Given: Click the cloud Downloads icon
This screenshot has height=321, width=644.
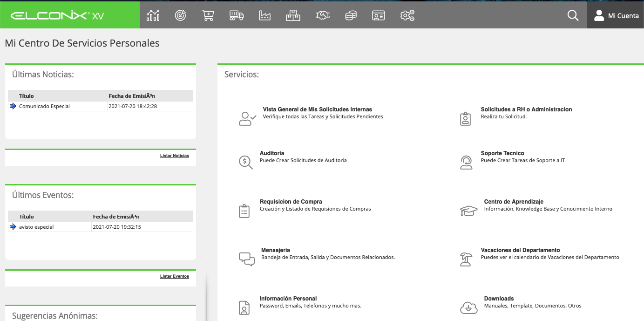Looking at the screenshot, I should (468, 307).
